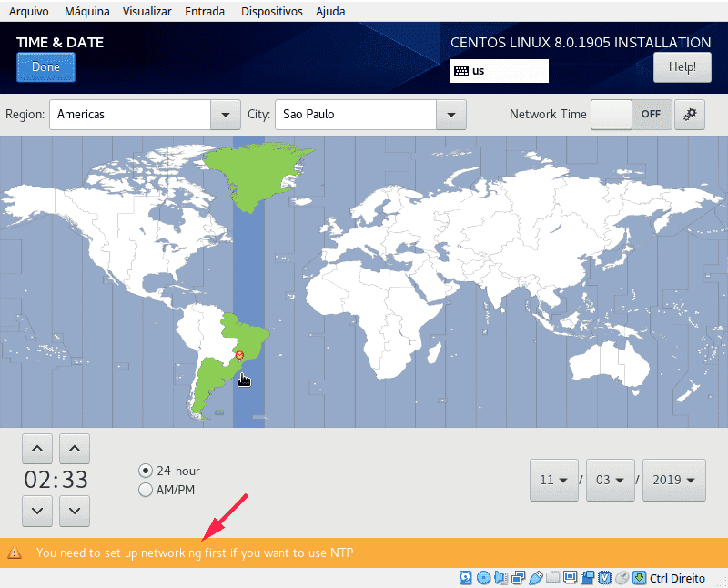Screen dimensions: 728x588
Task: Open the Entrada menu
Action: (205, 12)
